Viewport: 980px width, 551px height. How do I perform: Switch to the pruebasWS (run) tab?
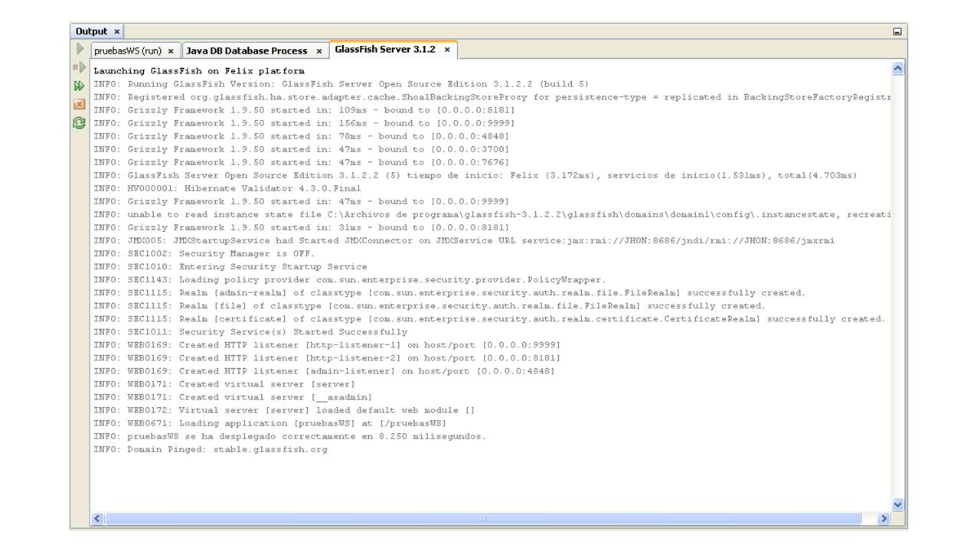tap(127, 51)
